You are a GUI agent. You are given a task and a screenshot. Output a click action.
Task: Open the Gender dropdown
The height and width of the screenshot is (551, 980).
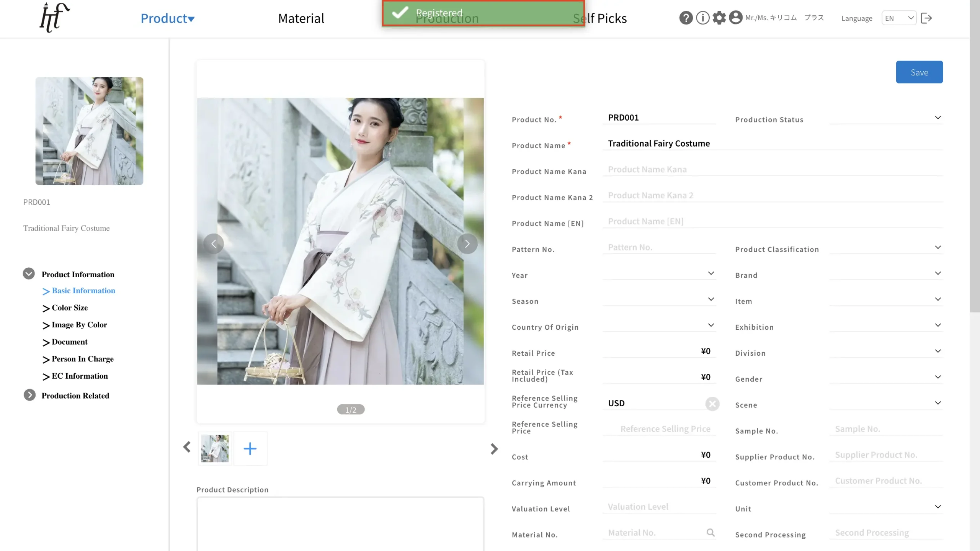[x=886, y=377]
